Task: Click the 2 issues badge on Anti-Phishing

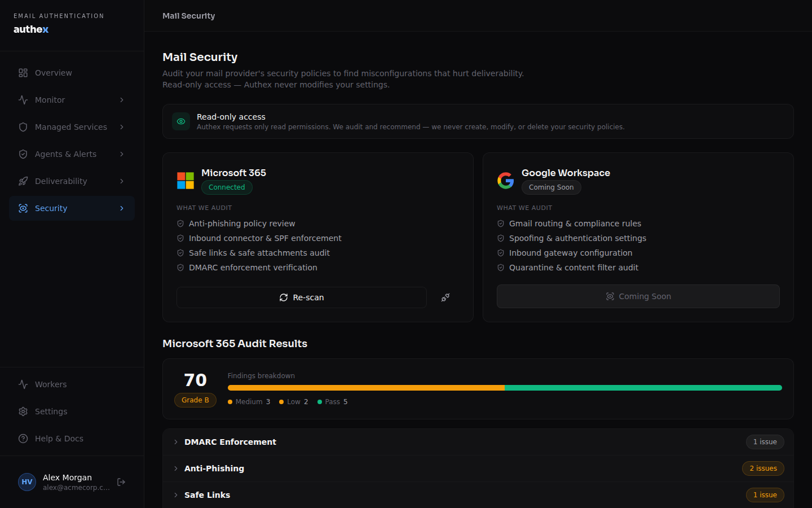Action: click(763, 468)
